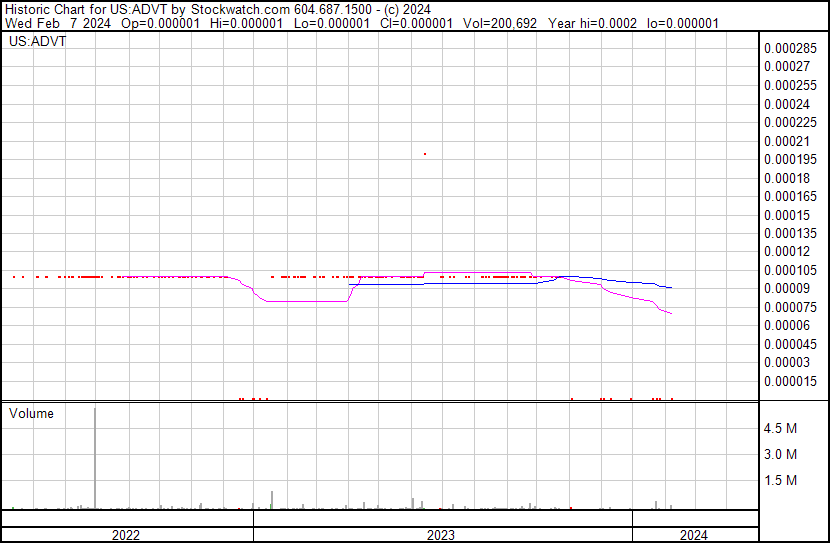Click the 4.5 M volume axis label
The width and height of the screenshot is (830, 543).
coord(780,428)
